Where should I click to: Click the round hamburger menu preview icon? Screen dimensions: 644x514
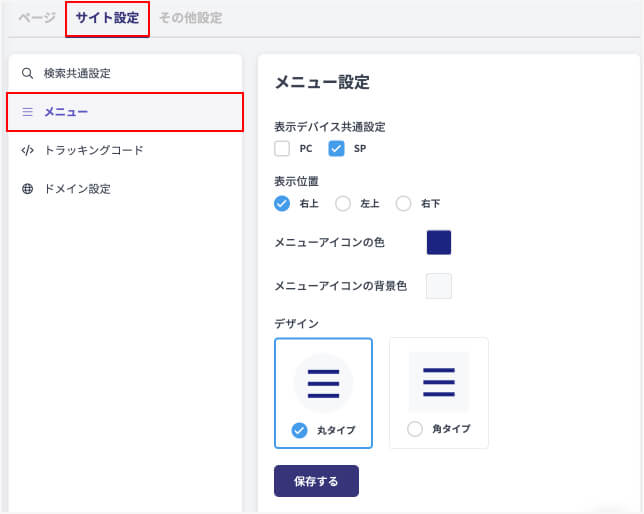[323, 383]
